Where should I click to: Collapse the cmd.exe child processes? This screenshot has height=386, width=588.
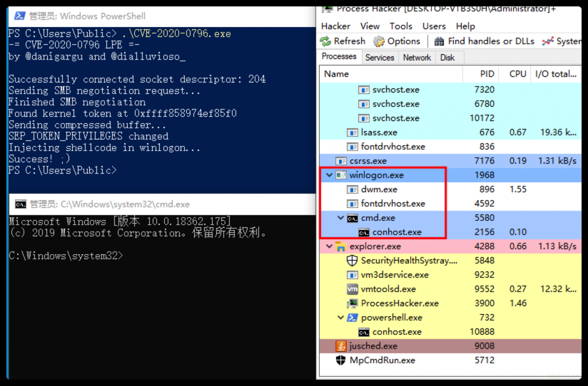[x=340, y=218]
